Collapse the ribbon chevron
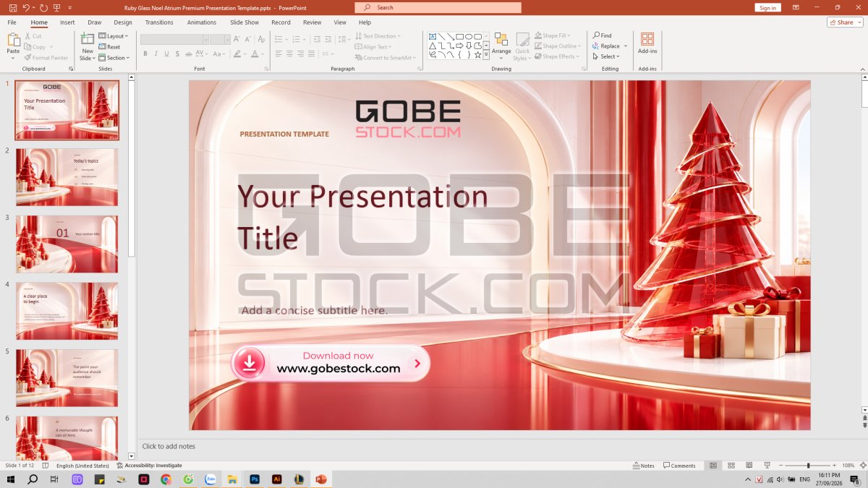Image resolution: width=868 pixels, height=488 pixels. (863, 68)
